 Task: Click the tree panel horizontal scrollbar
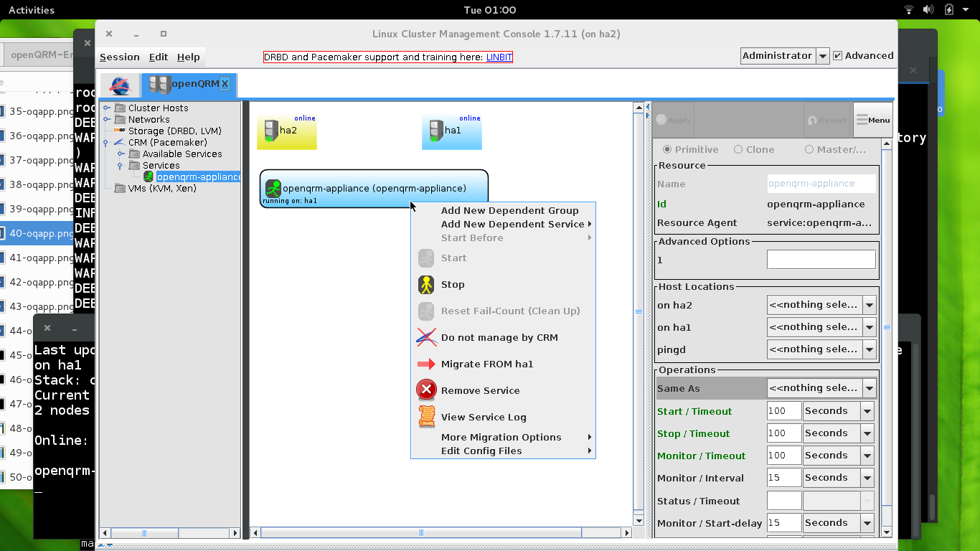pyautogui.click(x=144, y=533)
